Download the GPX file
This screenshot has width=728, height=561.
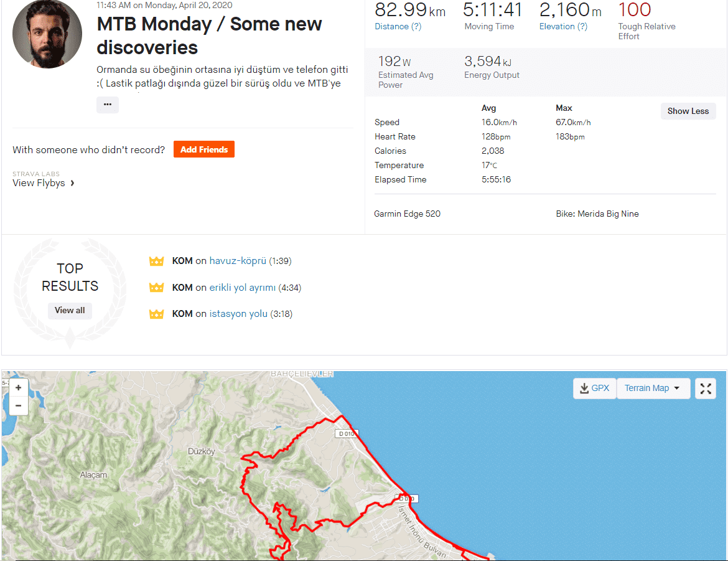coord(595,388)
